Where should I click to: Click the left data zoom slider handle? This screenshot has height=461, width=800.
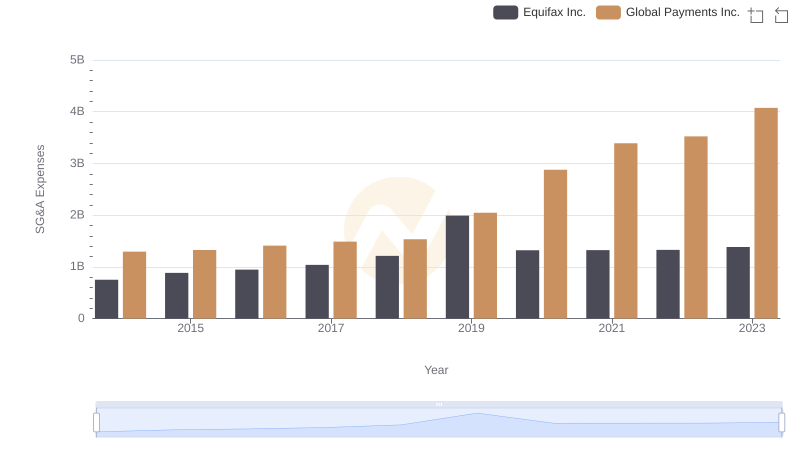coord(96,423)
